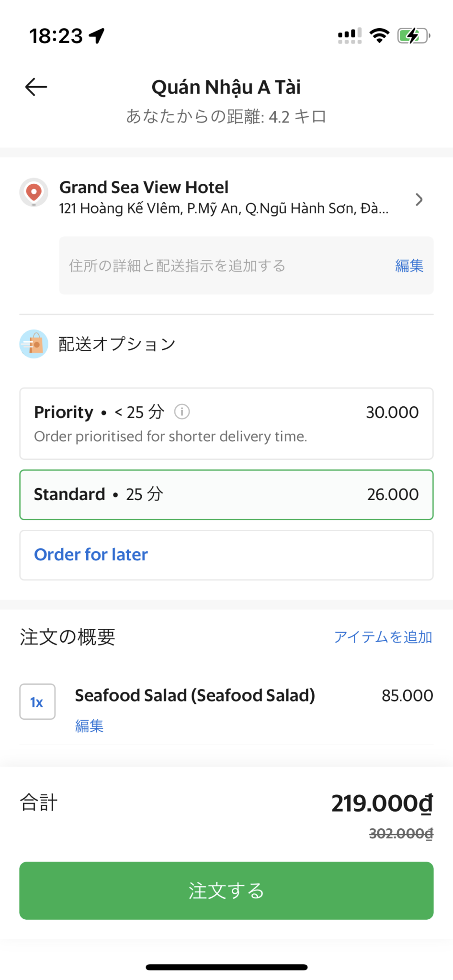Tap the Priority info circle icon
The width and height of the screenshot is (453, 980).
(x=182, y=412)
